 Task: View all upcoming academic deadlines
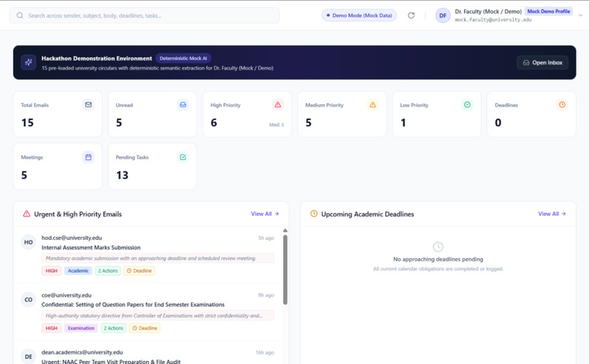[x=552, y=213]
